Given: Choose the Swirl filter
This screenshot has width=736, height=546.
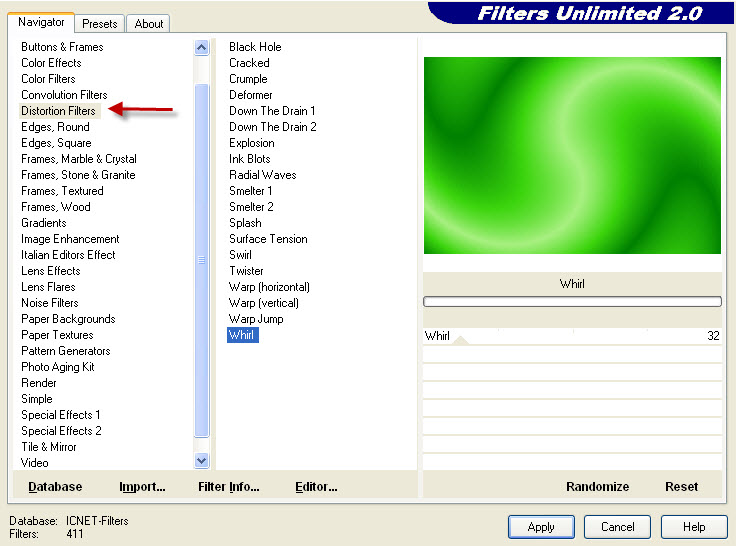Looking at the screenshot, I should (240, 255).
